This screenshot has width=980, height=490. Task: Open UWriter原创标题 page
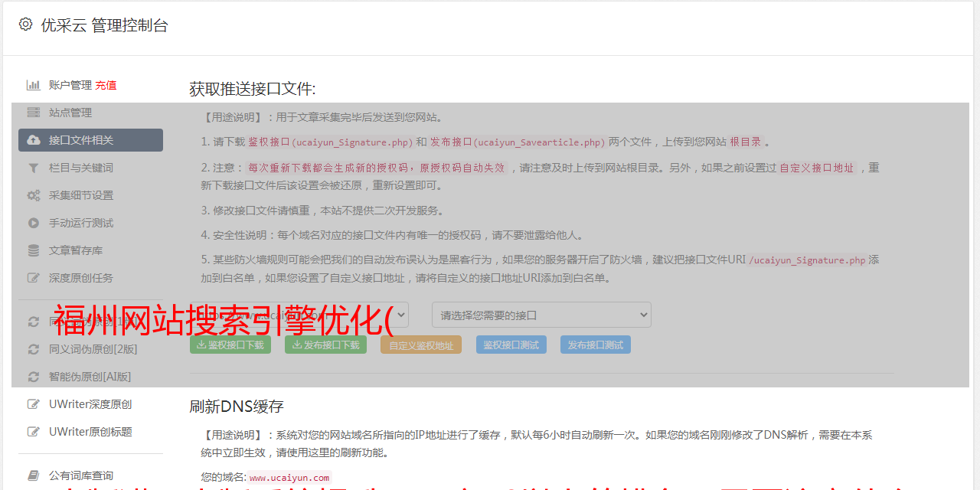[x=90, y=432]
